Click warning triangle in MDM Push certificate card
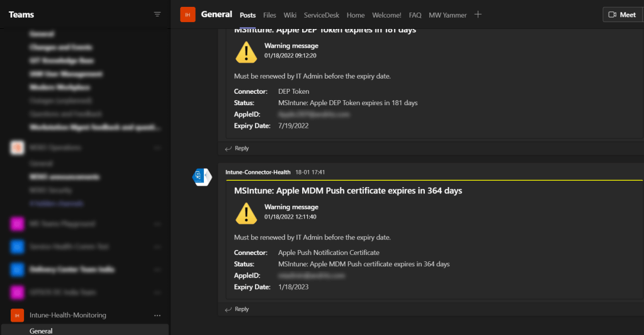The image size is (644, 335). coord(246,213)
